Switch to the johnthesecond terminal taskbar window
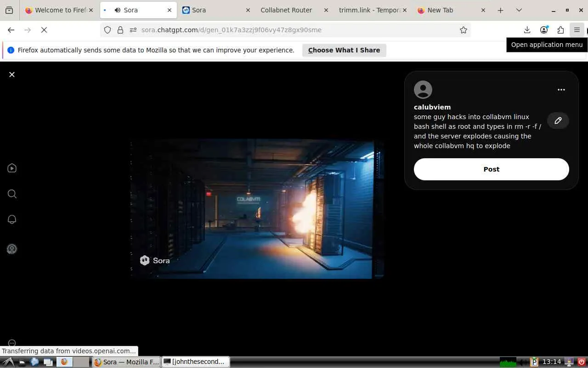This screenshot has width=588, height=368. pyautogui.click(x=196, y=362)
